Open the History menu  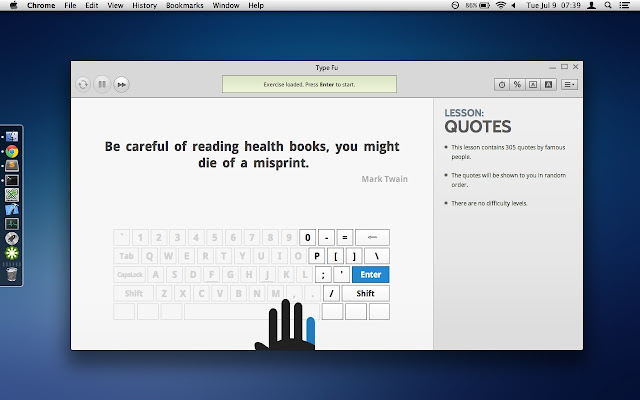[144, 5]
